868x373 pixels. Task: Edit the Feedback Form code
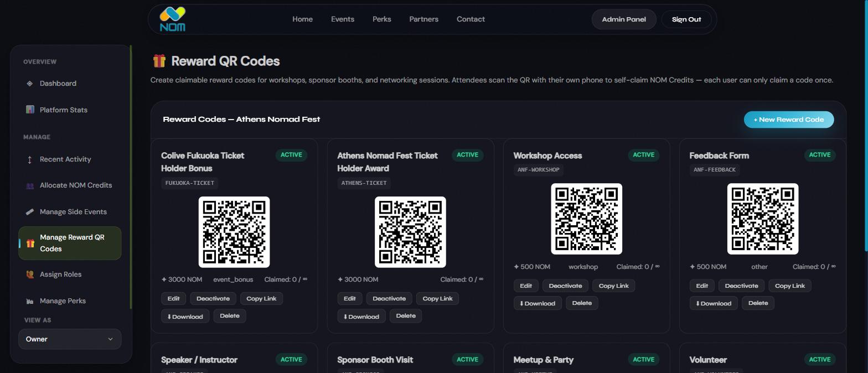[x=702, y=286]
